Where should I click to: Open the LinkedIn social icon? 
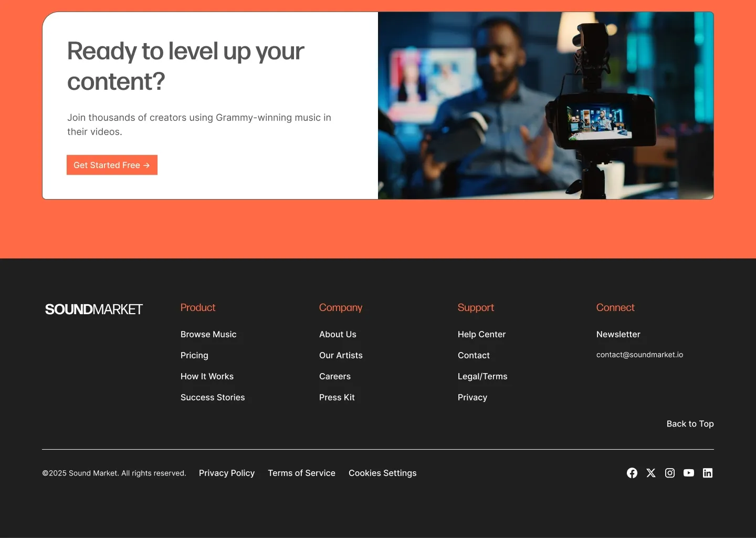point(708,473)
